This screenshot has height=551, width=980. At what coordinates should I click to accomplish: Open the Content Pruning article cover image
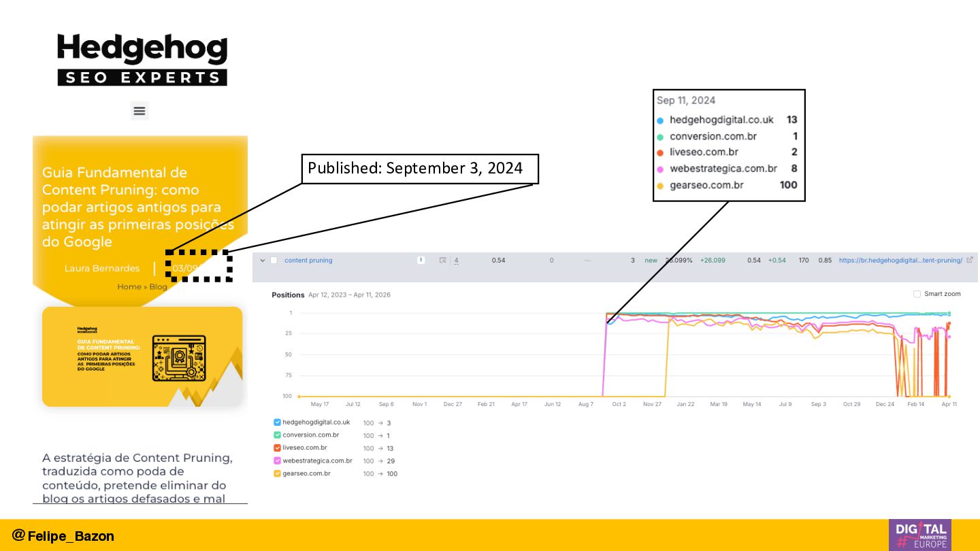point(142,356)
